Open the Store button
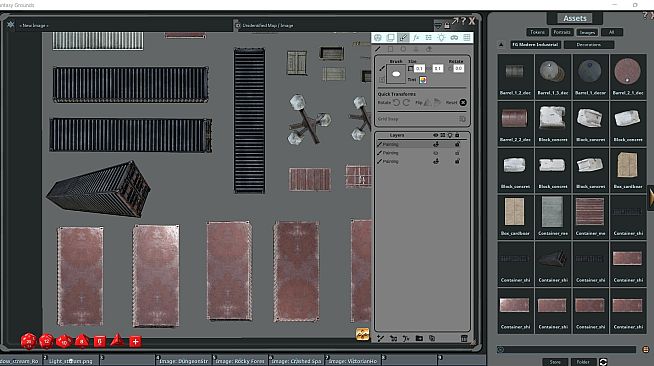654x366 pixels. point(555,362)
